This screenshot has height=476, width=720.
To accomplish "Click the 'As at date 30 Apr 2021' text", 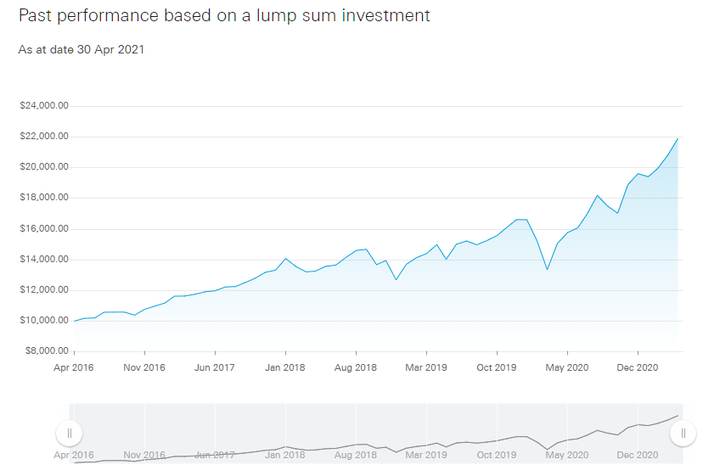I will pyautogui.click(x=81, y=50).
